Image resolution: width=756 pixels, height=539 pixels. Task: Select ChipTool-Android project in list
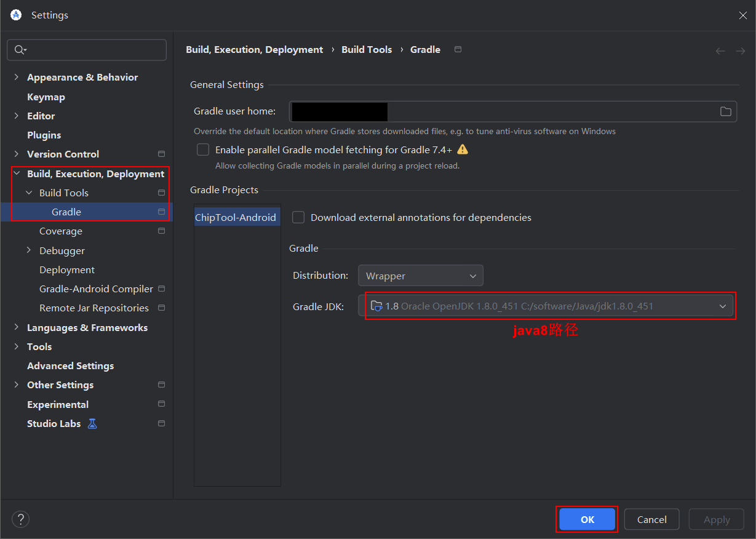point(237,217)
